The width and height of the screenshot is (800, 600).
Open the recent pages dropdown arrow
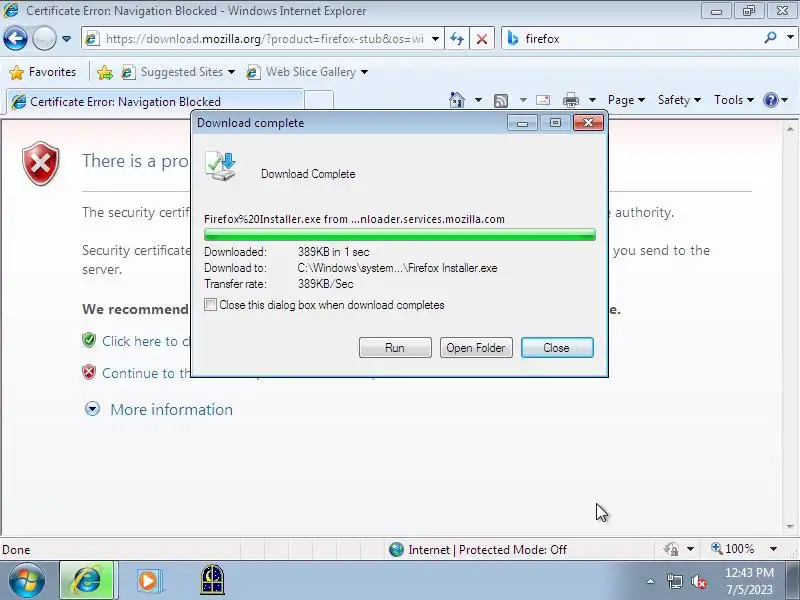click(66, 39)
